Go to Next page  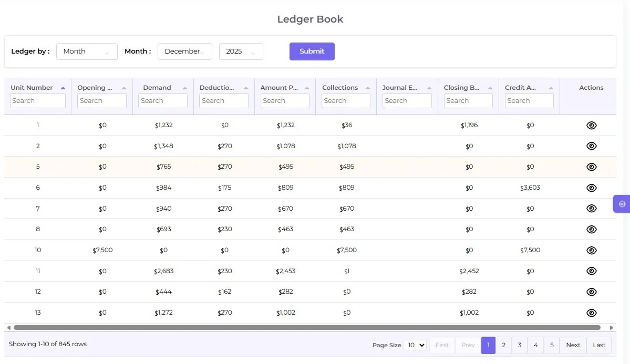573,345
